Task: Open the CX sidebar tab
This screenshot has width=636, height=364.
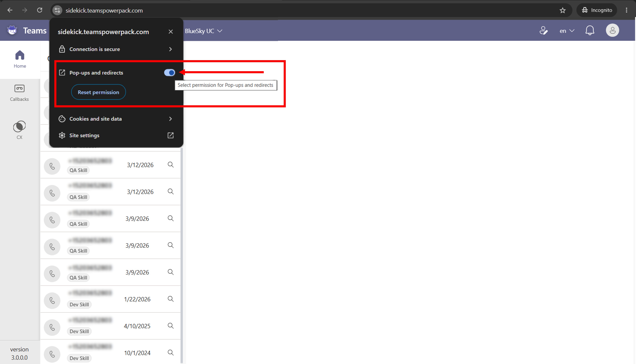Action: click(20, 130)
